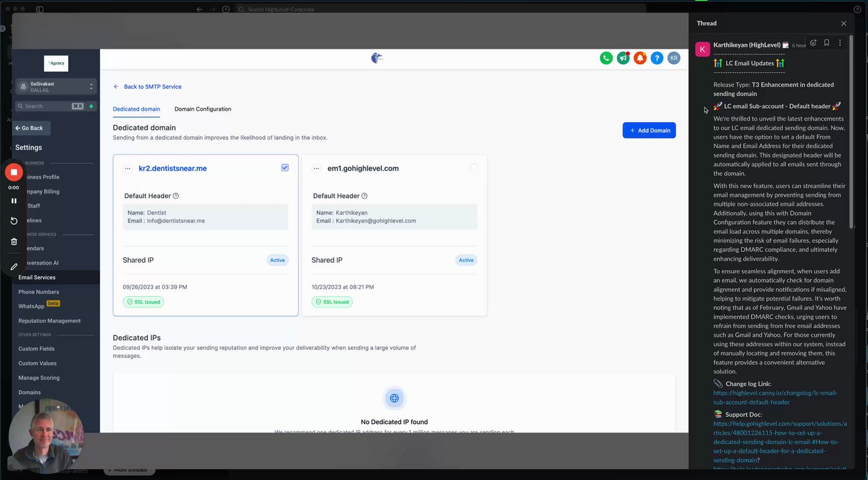The image size is (868, 480).
Task: Click the Active badge on em1.gohighlevel.com card
Action: pyautogui.click(x=466, y=260)
